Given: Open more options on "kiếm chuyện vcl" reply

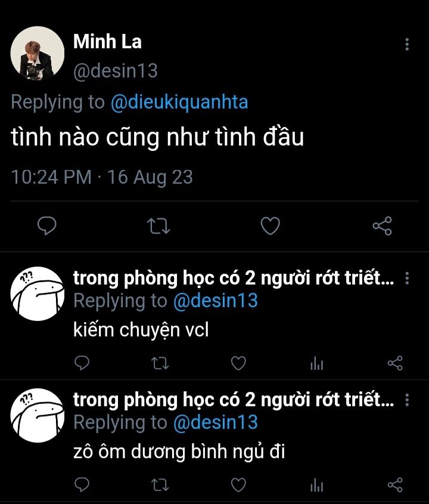Looking at the screenshot, I should 407,279.
